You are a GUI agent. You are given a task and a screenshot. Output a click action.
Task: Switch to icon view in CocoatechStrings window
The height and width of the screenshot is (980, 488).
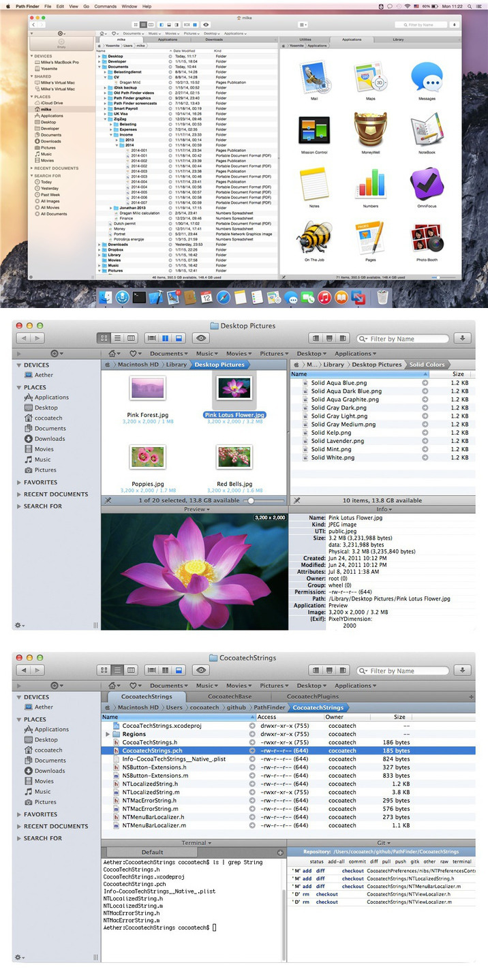point(104,671)
